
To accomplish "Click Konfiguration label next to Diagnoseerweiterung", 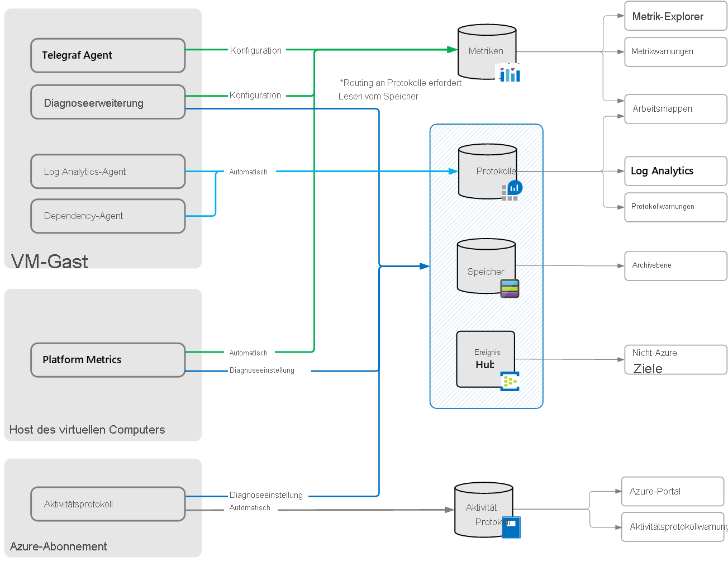I will coord(255,95).
